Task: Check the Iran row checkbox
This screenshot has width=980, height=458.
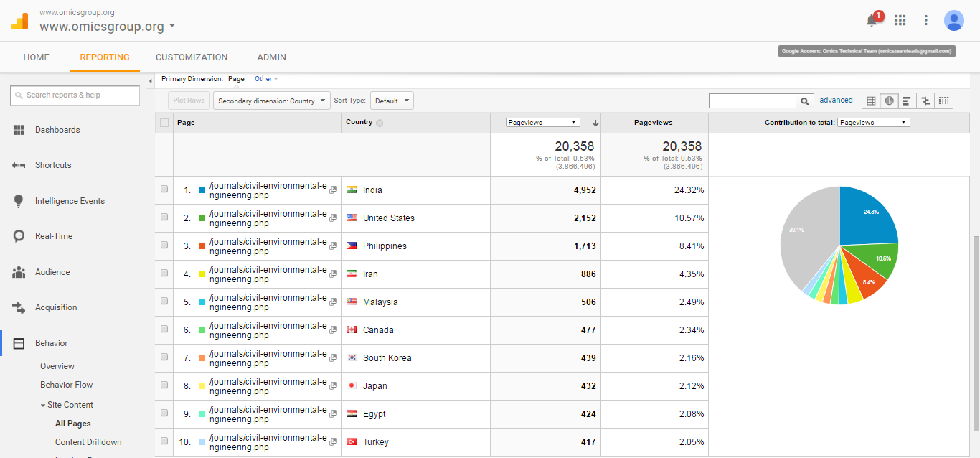Action: click(164, 273)
